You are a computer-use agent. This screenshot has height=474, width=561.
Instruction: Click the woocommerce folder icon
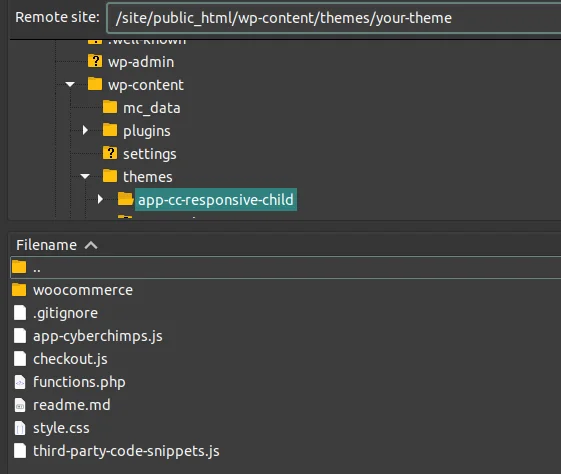[x=19, y=290]
